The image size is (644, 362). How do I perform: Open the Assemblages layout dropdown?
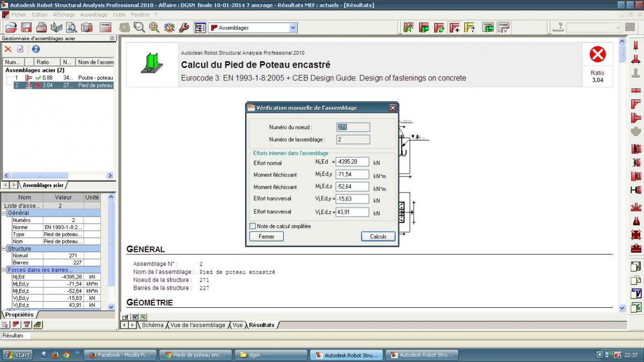click(x=293, y=28)
